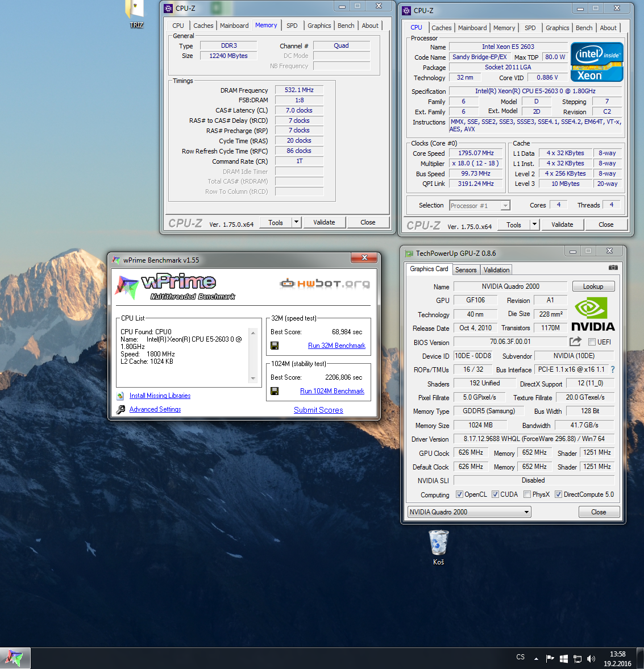This screenshot has width=644, height=669.
Task: Open Tools dropdown arrow in Memory CPU-Z window
Action: (x=297, y=222)
